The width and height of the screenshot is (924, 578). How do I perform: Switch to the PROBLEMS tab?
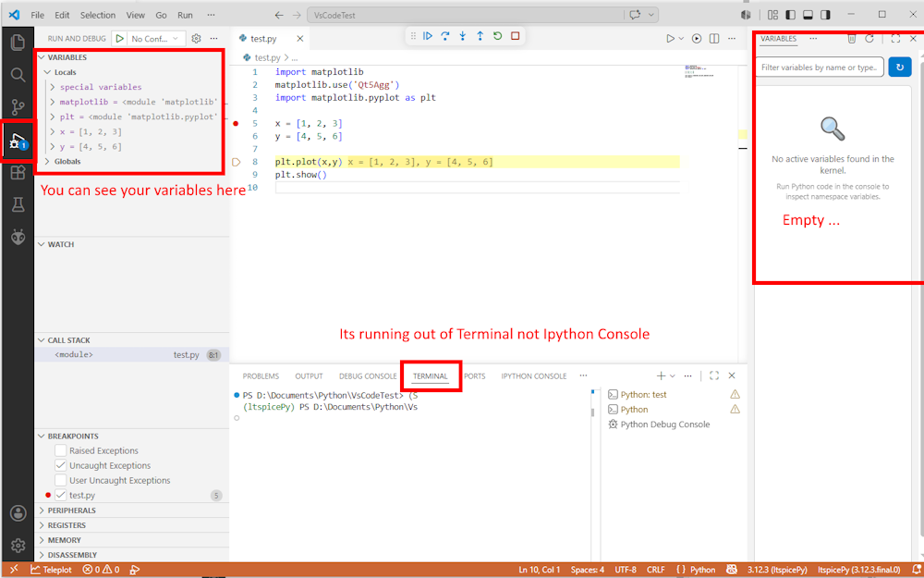(x=261, y=375)
